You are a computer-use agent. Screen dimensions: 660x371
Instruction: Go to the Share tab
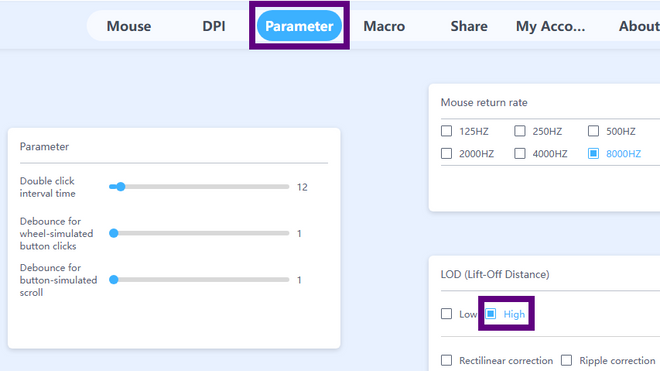pyautogui.click(x=469, y=26)
